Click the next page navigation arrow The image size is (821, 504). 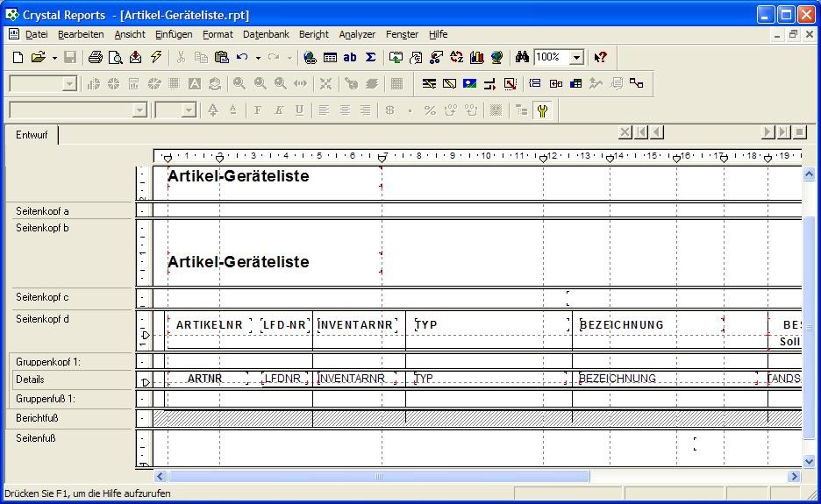[768, 132]
